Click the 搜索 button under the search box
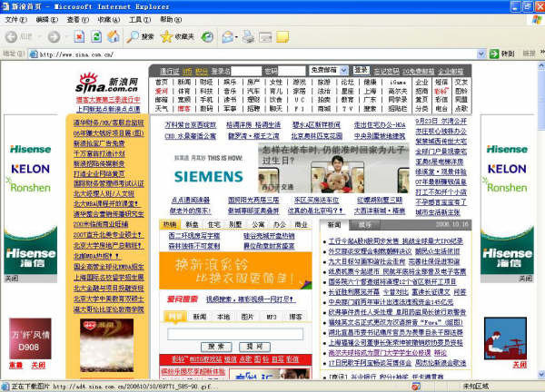 click(x=216, y=346)
